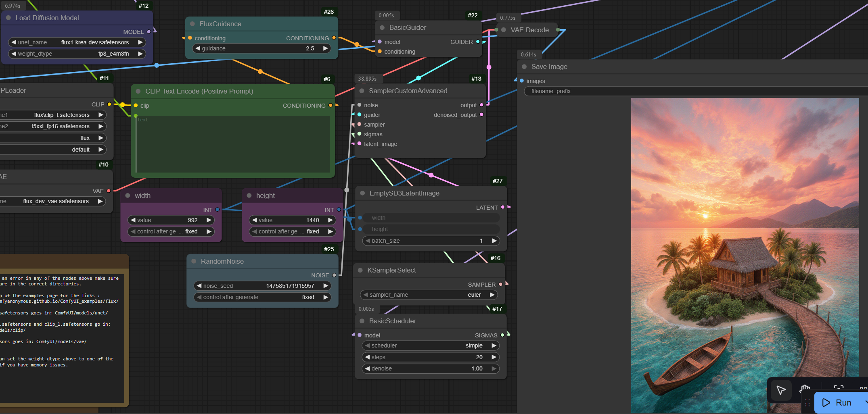868x414 pixels.
Task: Collapse the EmptySD3LatentImage node
Action: point(362,193)
